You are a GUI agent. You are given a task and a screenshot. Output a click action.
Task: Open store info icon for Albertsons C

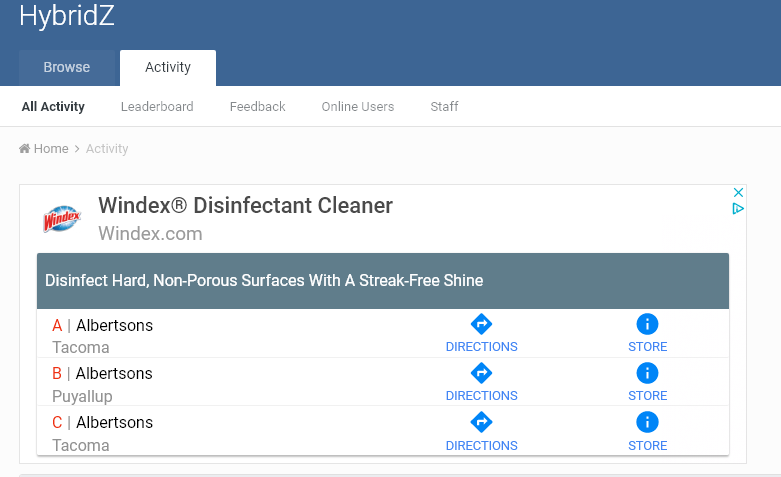point(647,422)
